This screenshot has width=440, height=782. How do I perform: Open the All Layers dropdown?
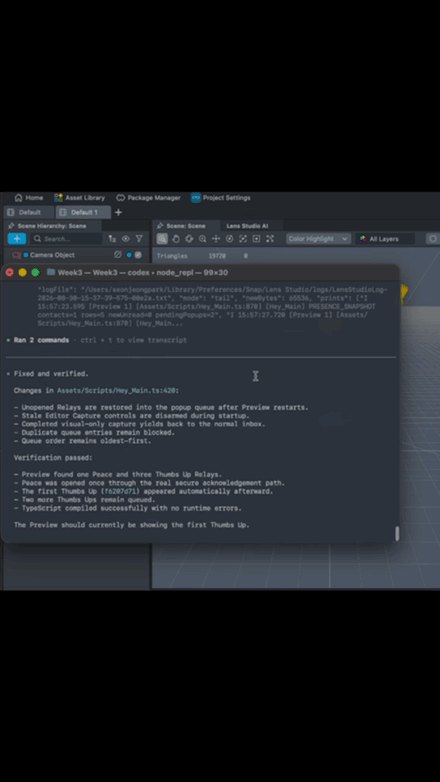(384, 239)
